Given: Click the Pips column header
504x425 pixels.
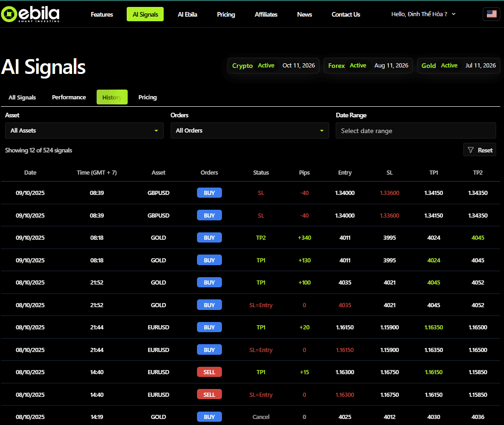Looking at the screenshot, I should point(304,173).
